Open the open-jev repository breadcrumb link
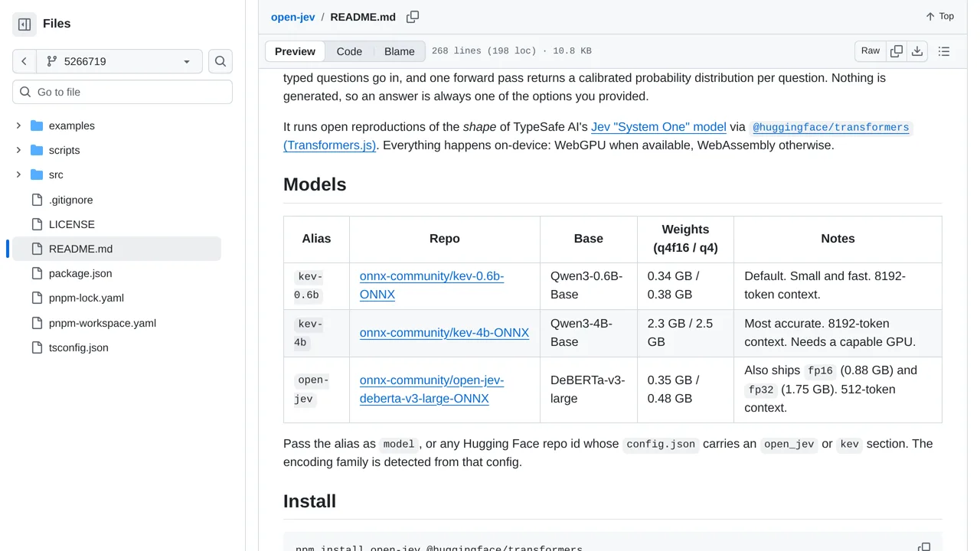Viewport: 980px width, 551px height. 292,17
